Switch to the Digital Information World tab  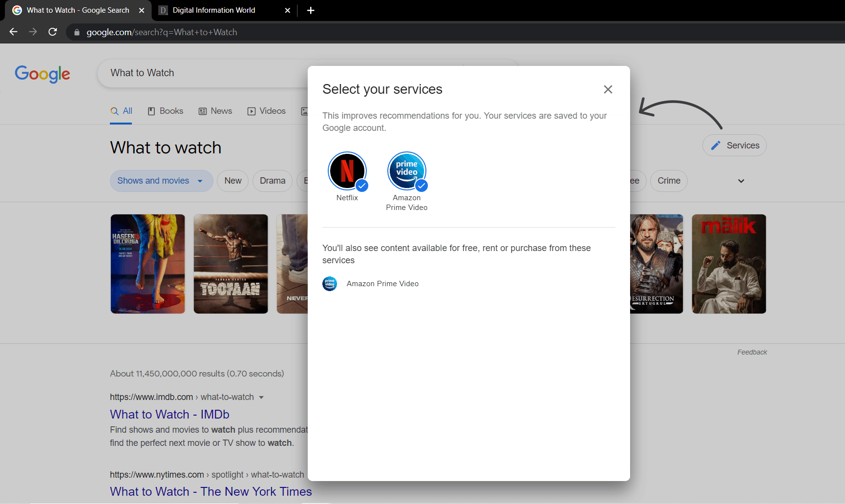[213, 10]
